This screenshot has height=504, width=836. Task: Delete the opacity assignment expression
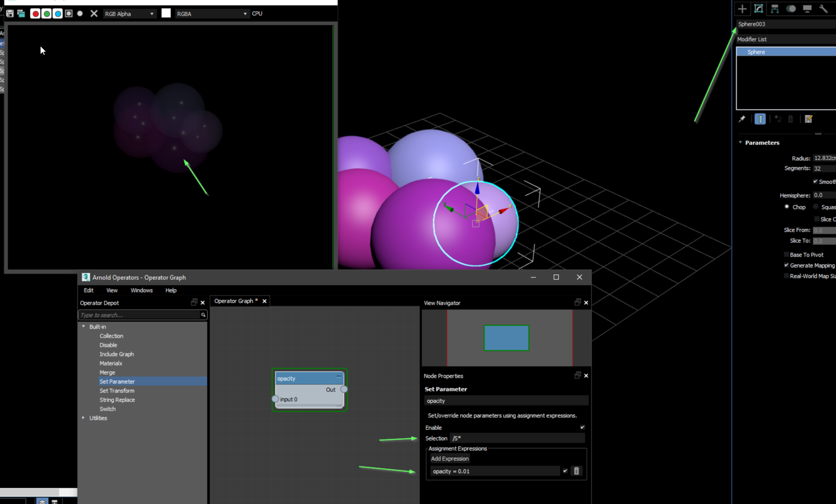576,471
